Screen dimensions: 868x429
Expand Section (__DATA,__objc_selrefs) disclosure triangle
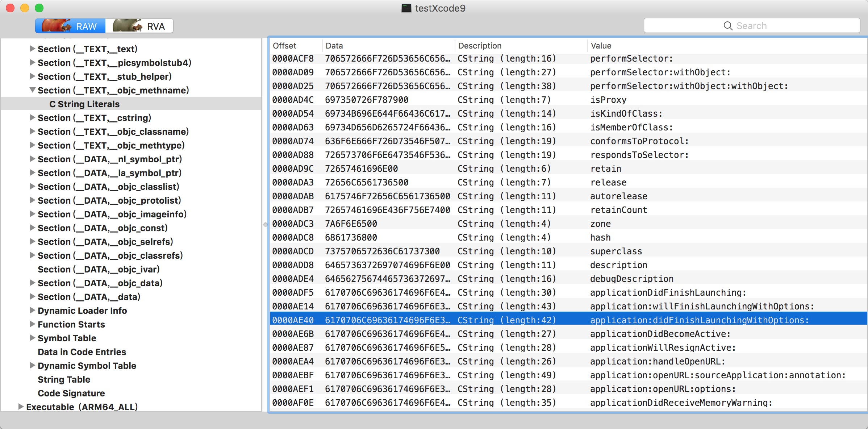[x=32, y=241]
